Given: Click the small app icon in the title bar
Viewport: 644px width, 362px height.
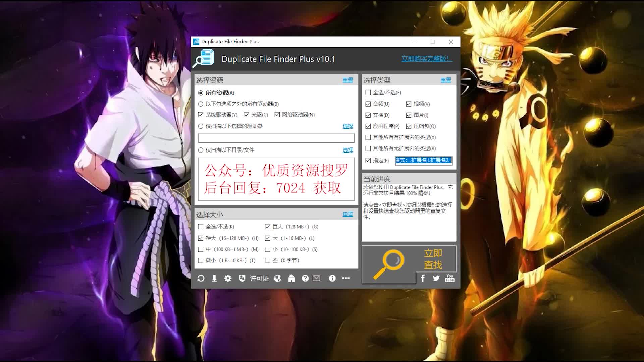Looking at the screenshot, I should pos(196,42).
